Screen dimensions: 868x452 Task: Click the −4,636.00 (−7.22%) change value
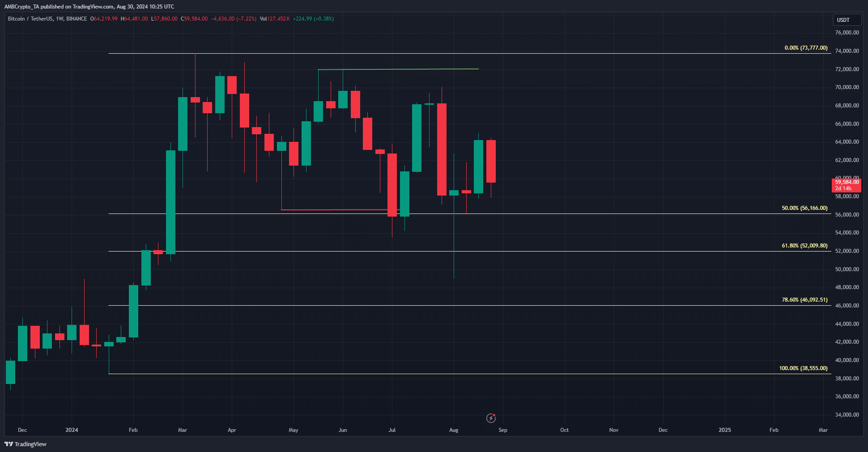[234, 19]
